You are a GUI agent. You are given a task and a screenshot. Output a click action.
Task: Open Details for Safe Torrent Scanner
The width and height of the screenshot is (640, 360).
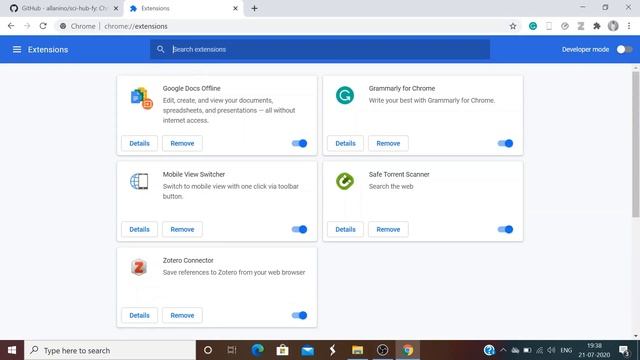point(345,229)
